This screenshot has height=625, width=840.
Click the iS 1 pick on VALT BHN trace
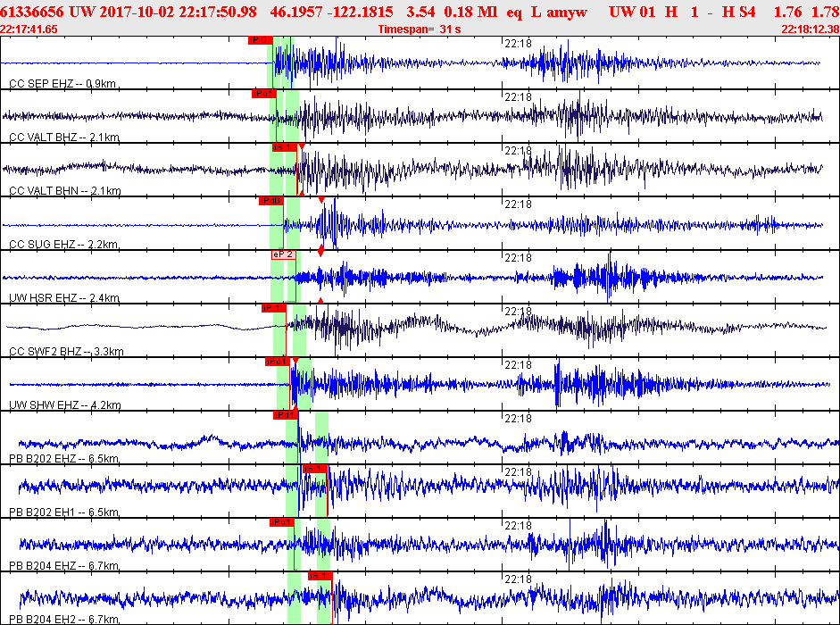coord(284,147)
